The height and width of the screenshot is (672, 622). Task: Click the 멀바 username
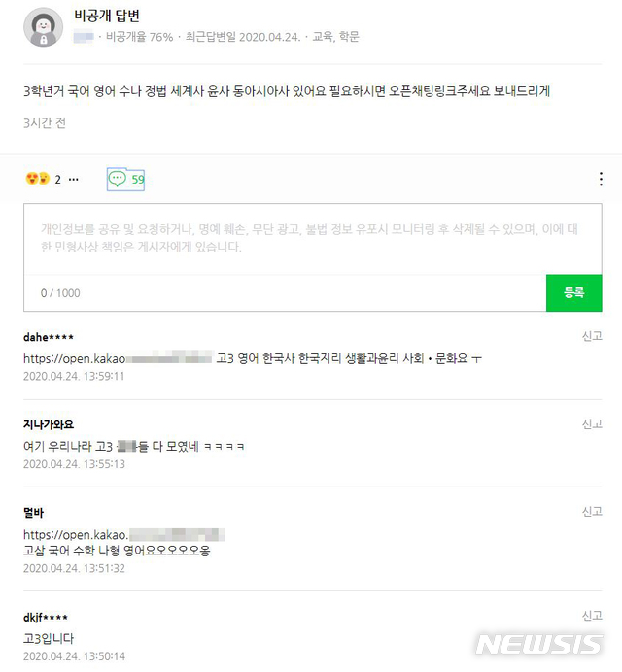point(33,512)
